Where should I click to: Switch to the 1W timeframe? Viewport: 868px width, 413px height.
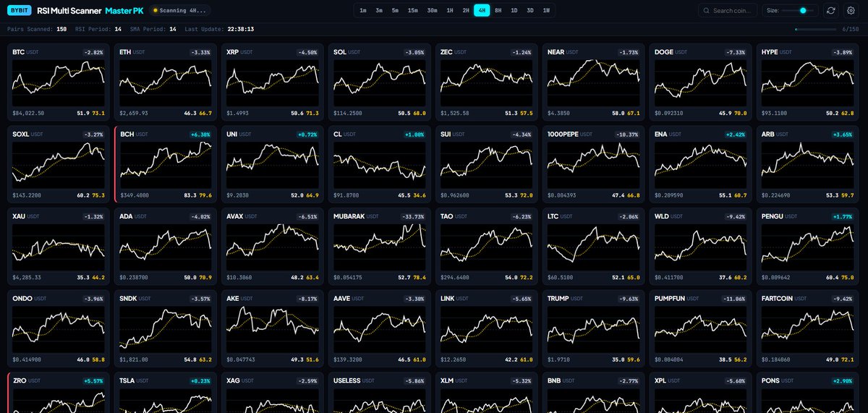[x=546, y=10]
